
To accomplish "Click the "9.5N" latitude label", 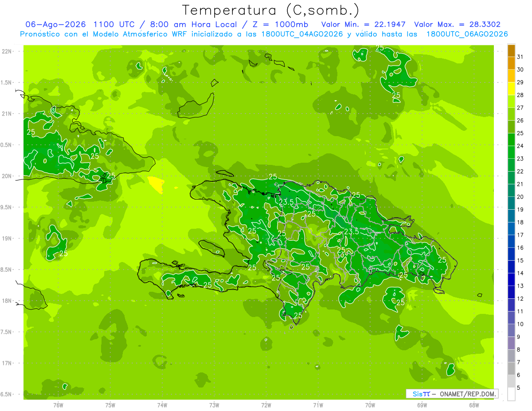I will point(7,207).
